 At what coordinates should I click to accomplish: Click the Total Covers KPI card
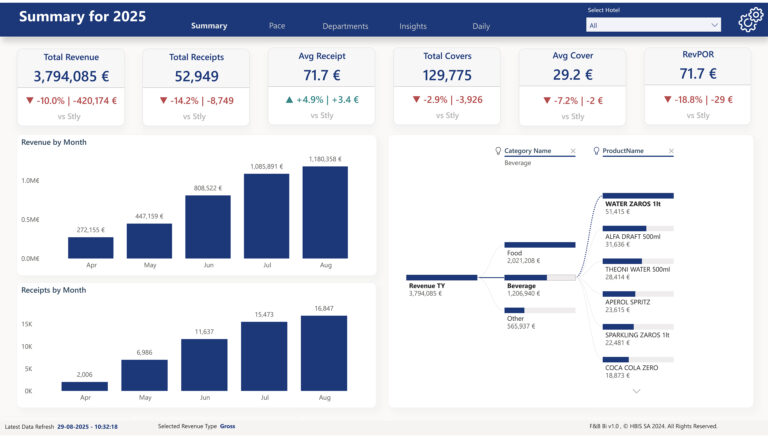click(447, 86)
